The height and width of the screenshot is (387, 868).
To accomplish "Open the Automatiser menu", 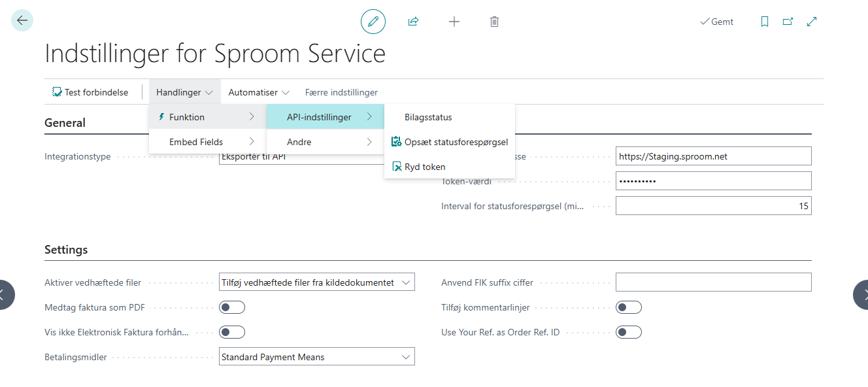I will pos(259,92).
